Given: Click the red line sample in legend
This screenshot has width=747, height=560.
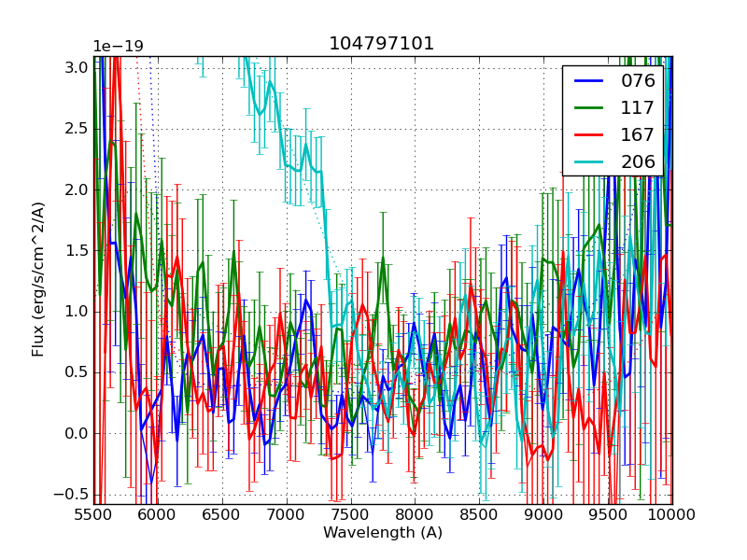Looking at the screenshot, I should point(587,134).
